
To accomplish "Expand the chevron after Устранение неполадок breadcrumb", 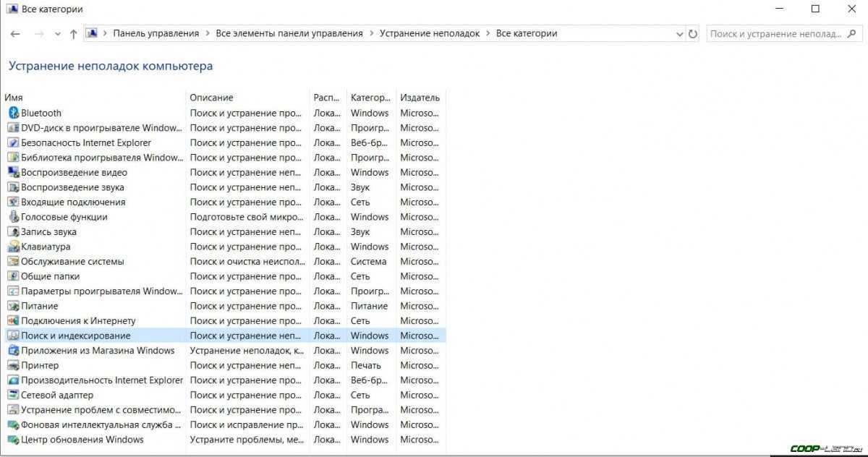I will point(488,33).
